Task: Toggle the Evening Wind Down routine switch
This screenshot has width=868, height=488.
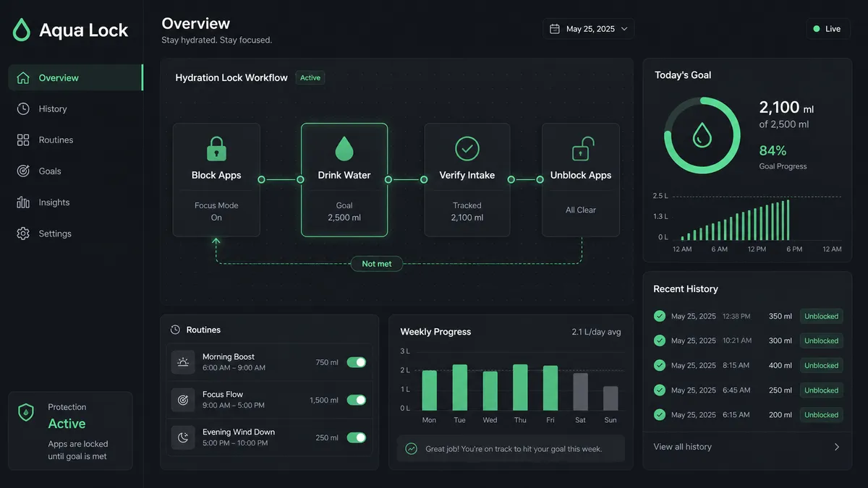Action: [357, 437]
